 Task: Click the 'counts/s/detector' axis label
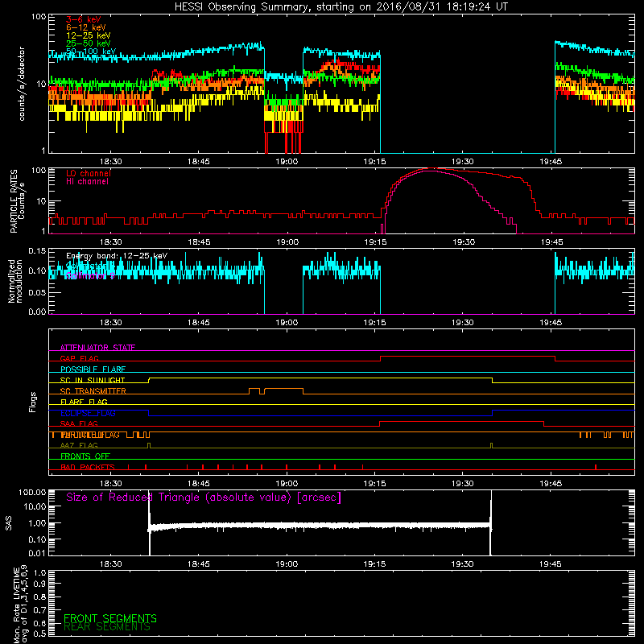[22, 84]
